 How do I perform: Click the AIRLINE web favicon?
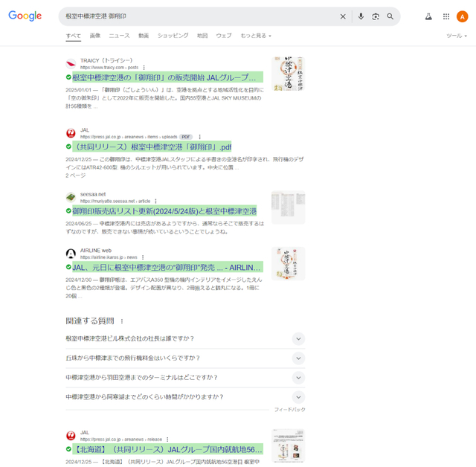click(x=71, y=254)
